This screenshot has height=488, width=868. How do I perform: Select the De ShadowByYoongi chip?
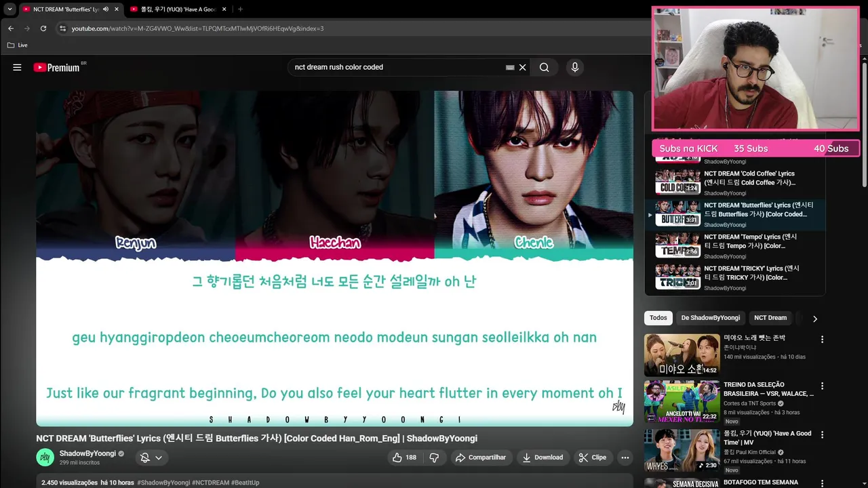[x=710, y=318]
